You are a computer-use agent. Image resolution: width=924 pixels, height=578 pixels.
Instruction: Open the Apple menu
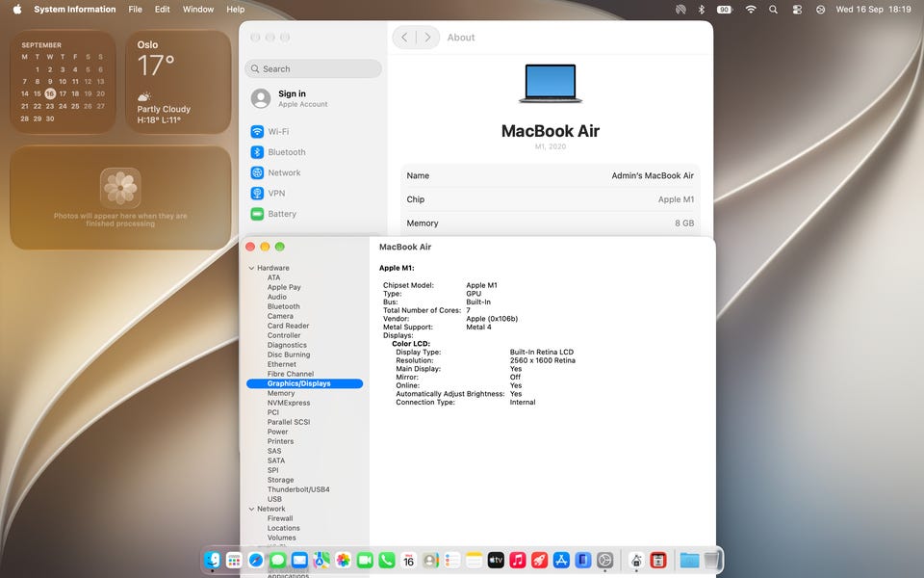tap(17, 10)
